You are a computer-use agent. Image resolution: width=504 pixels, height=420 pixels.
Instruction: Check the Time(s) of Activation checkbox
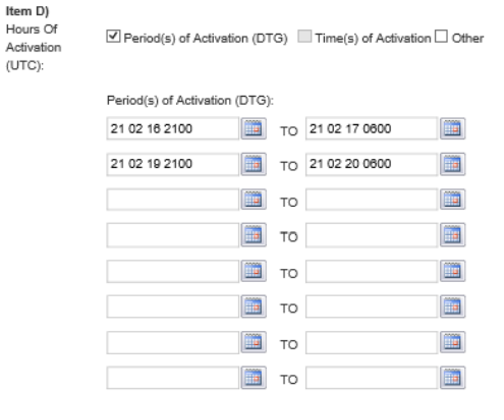click(304, 36)
